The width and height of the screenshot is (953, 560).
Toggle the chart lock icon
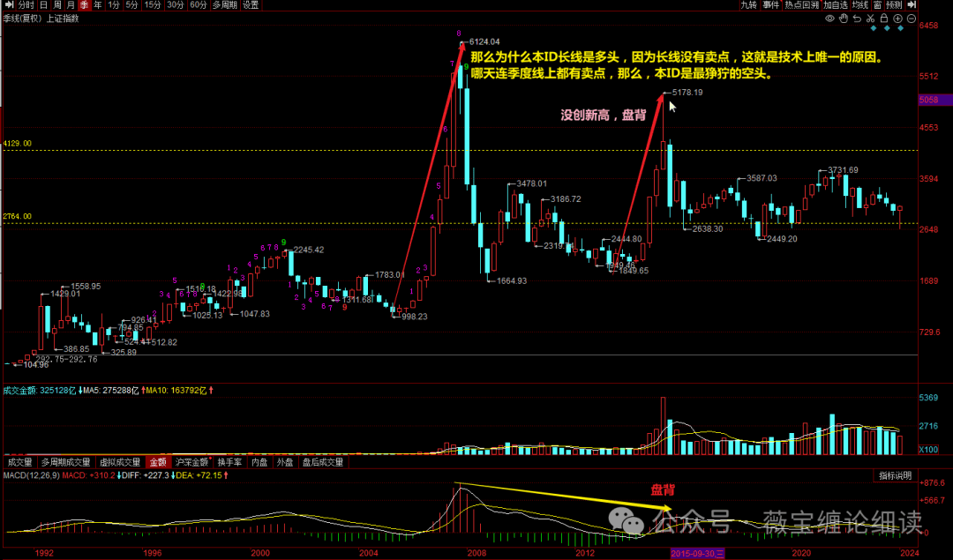pyautogui.click(x=884, y=19)
